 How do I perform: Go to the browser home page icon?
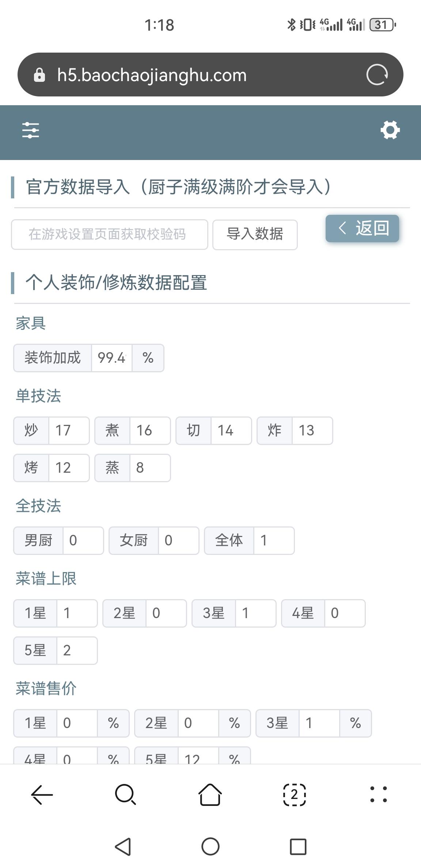pos(210,795)
